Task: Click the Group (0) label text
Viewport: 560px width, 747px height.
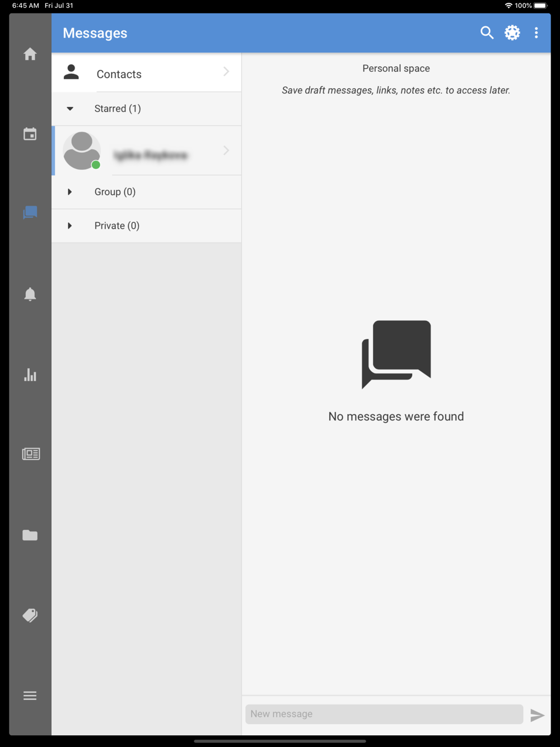Action: click(115, 192)
